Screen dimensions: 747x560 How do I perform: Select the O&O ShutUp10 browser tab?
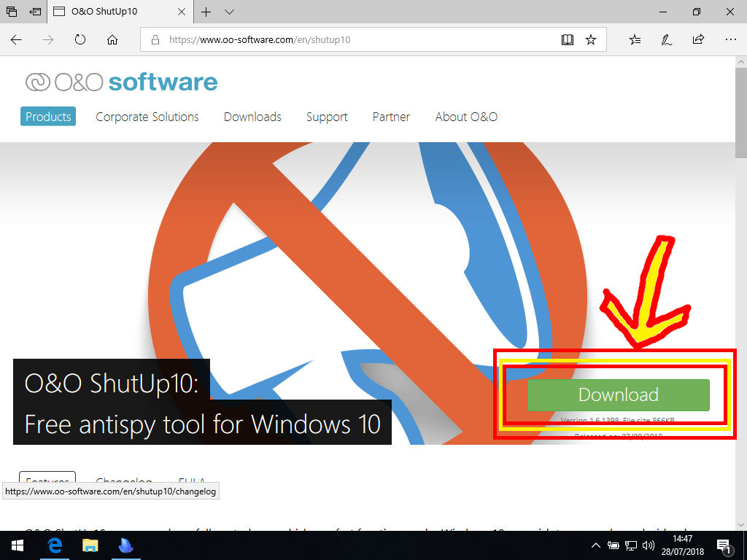tap(120, 12)
